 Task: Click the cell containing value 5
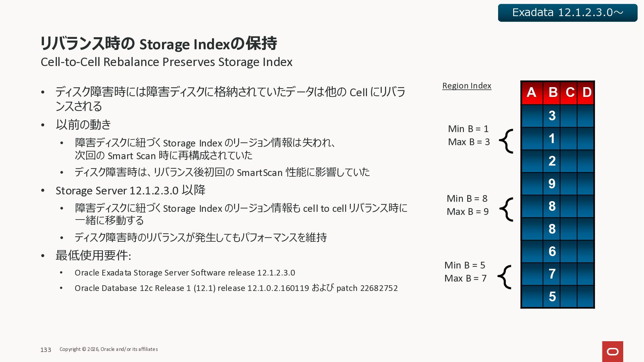[x=552, y=297]
